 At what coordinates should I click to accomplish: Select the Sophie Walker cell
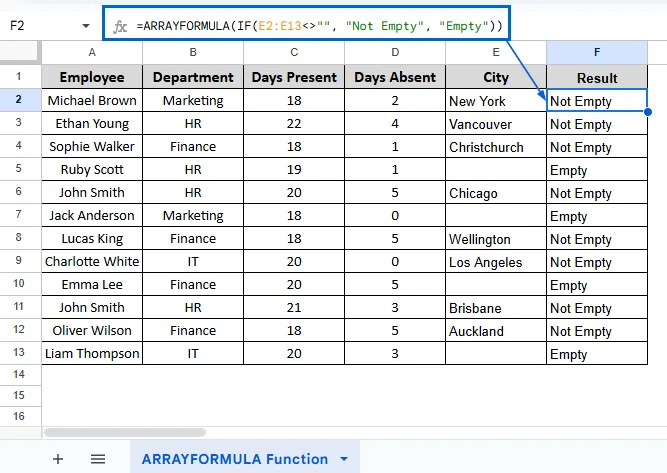tap(92, 146)
